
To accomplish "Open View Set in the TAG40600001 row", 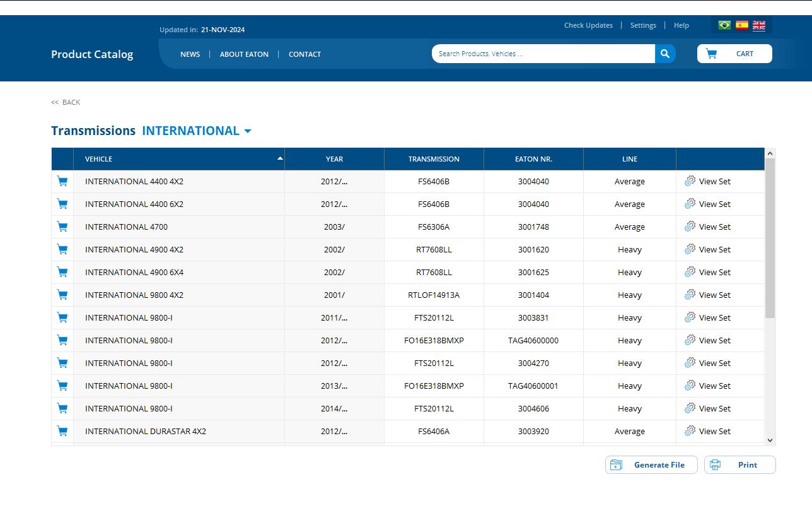I will [708, 386].
